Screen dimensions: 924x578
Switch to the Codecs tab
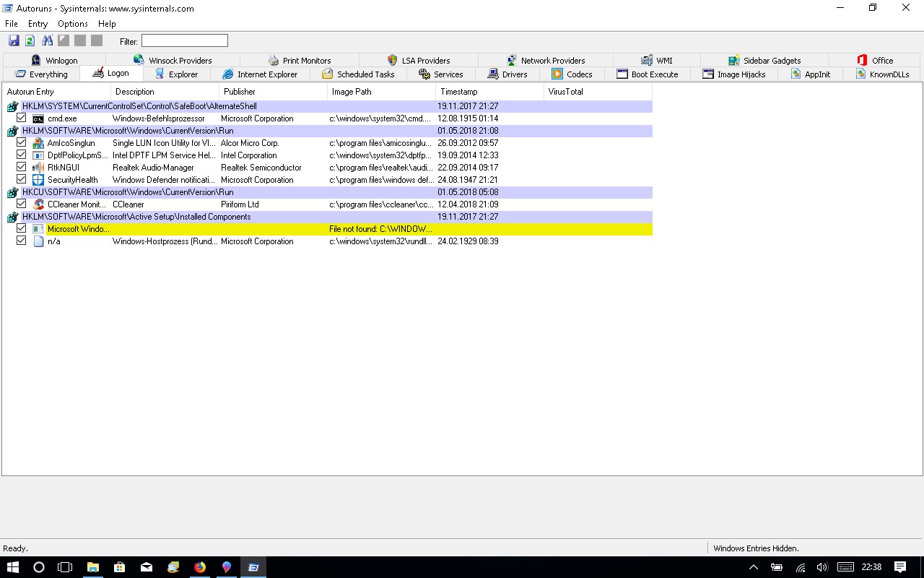[572, 74]
